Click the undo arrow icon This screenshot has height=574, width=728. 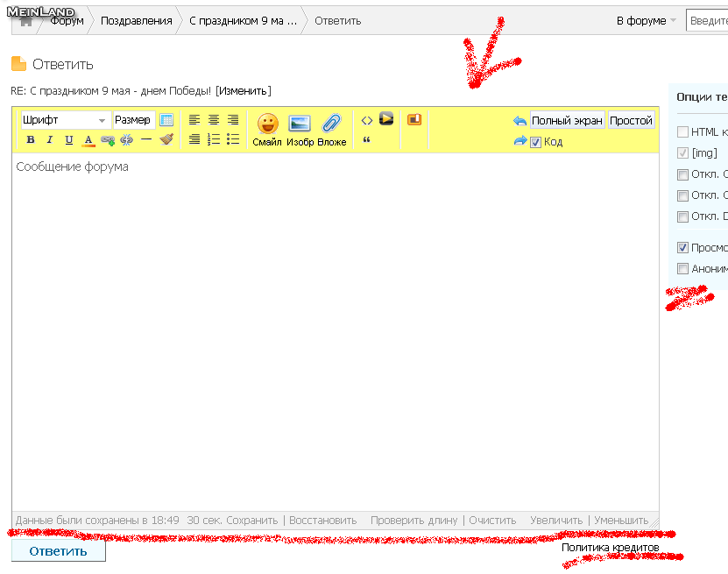click(520, 121)
